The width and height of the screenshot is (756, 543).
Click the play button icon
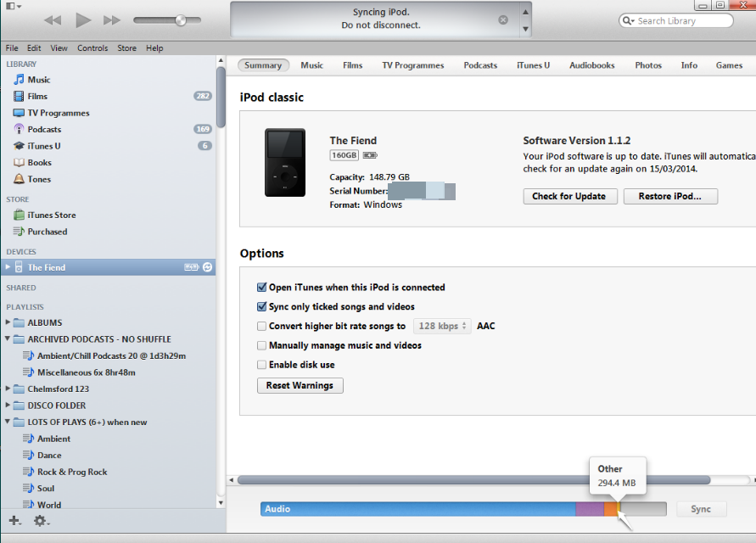[83, 20]
